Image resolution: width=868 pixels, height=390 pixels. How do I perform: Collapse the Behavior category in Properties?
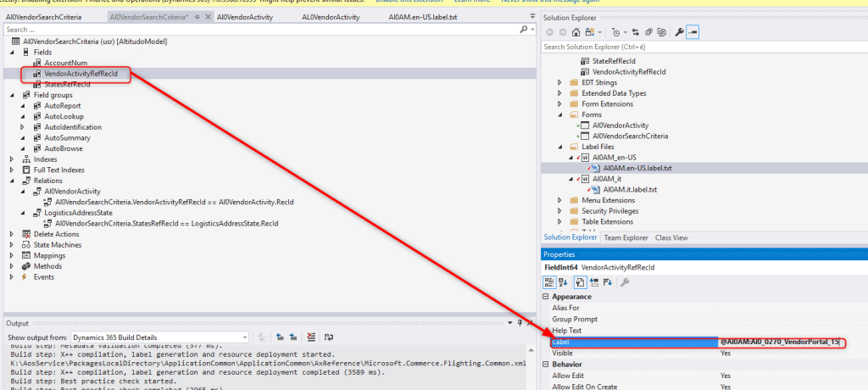coord(546,364)
